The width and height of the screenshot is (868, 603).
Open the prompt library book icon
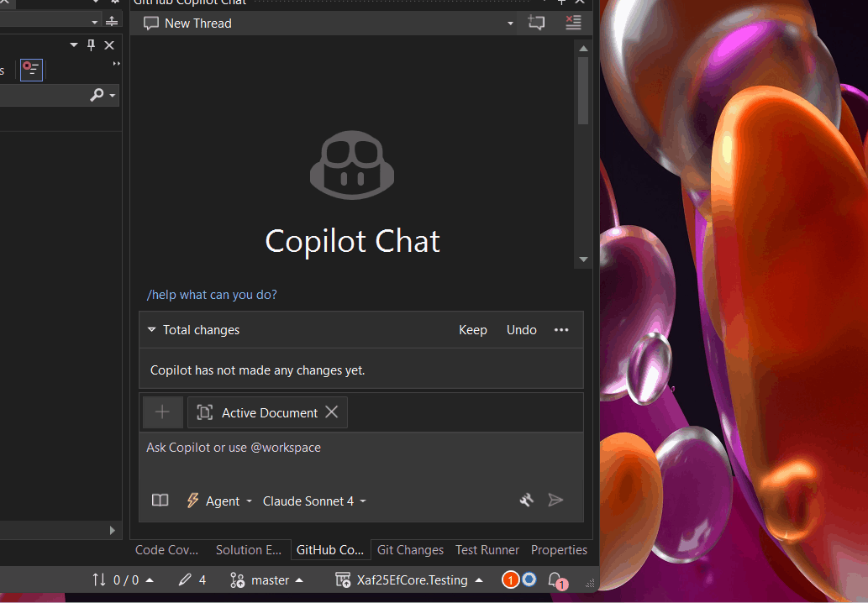click(x=160, y=501)
